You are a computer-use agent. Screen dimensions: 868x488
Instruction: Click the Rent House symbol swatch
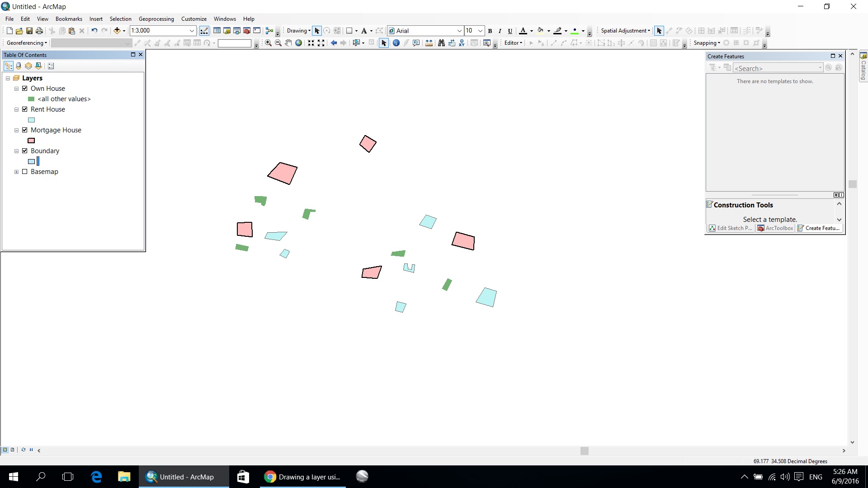point(32,120)
